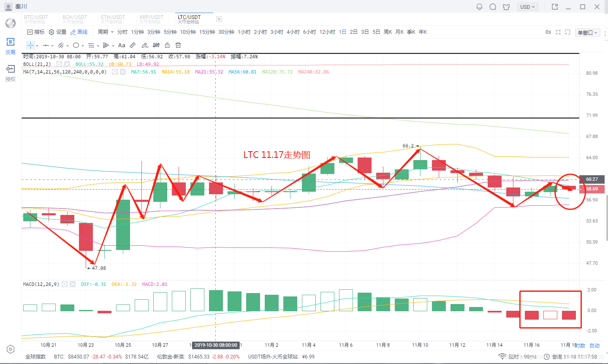Expand channel tool options arrow
The image size is (608, 364).
coord(68,46)
